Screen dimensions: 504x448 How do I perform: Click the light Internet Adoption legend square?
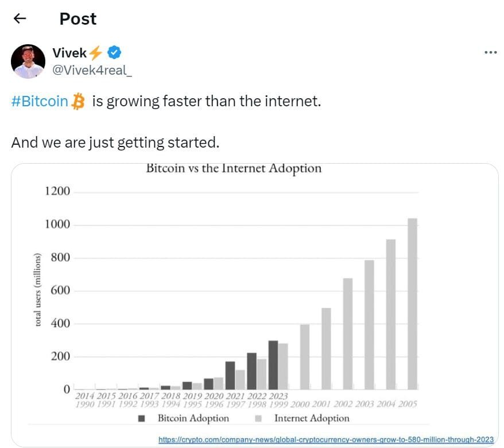coord(259,419)
